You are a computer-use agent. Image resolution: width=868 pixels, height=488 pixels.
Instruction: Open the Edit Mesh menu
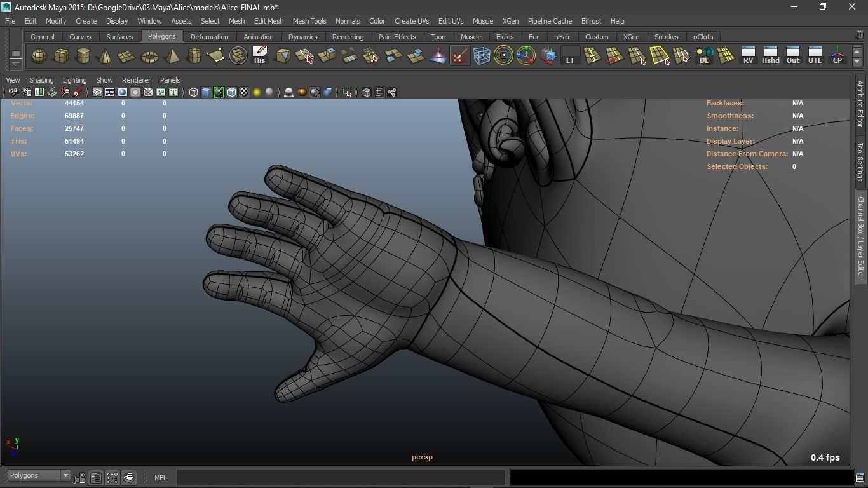coord(269,21)
